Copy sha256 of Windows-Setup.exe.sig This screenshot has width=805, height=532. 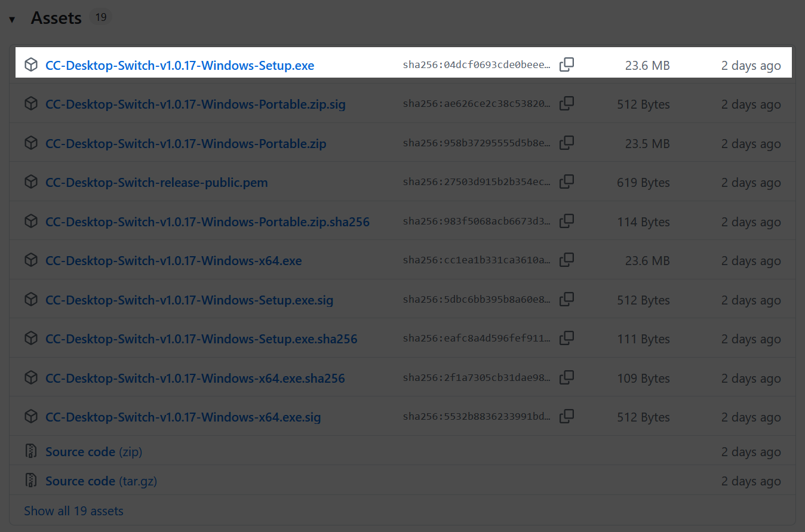pos(567,299)
